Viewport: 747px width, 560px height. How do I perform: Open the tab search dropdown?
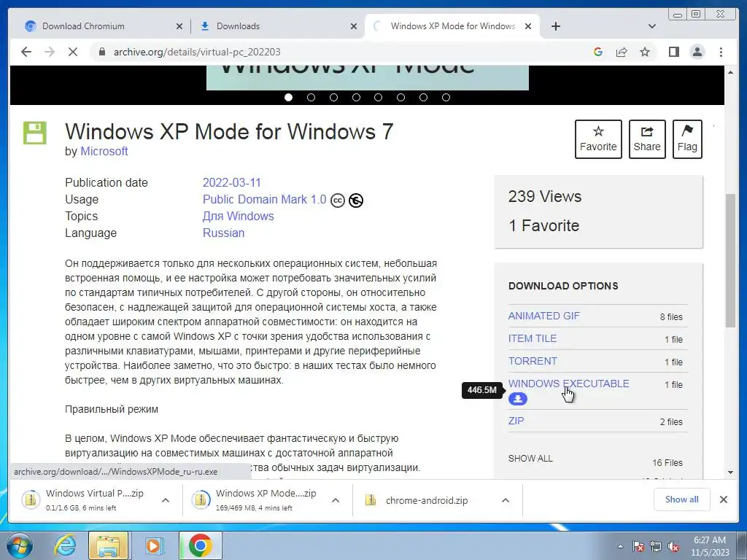(x=652, y=26)
